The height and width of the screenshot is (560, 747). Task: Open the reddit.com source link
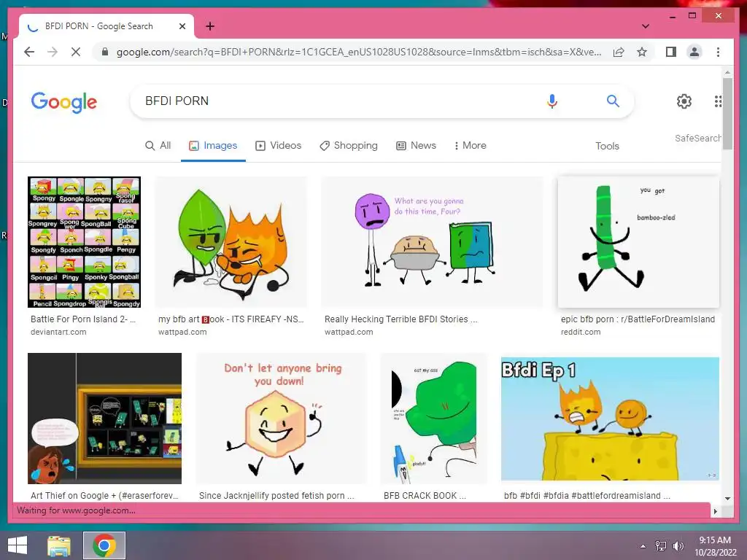(581, 332)
